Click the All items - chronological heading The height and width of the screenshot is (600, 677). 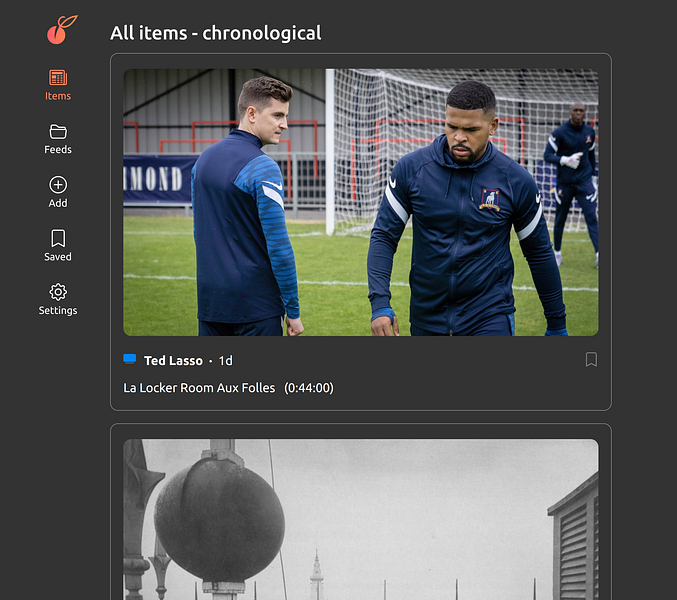tap(215, 33)
